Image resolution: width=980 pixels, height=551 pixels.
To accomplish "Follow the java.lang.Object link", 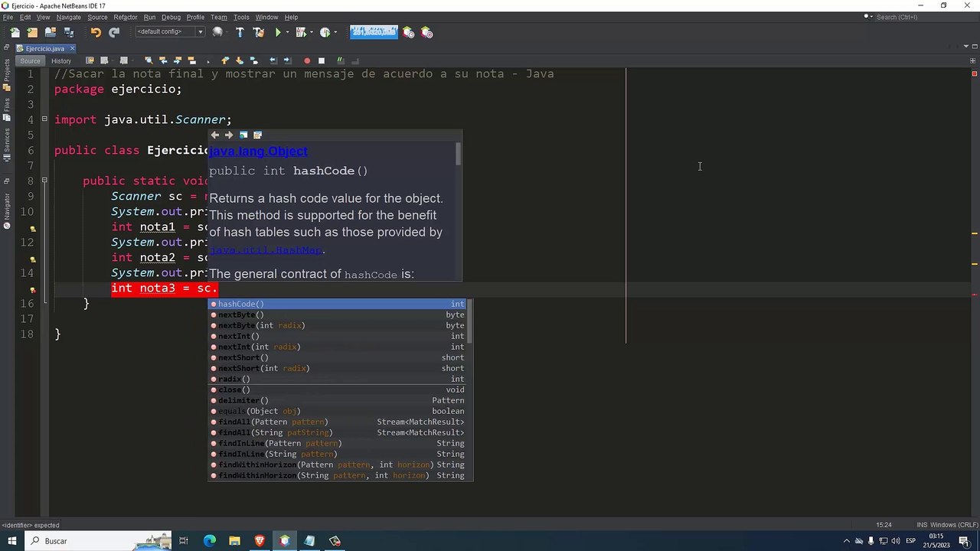I will [258, 152].
